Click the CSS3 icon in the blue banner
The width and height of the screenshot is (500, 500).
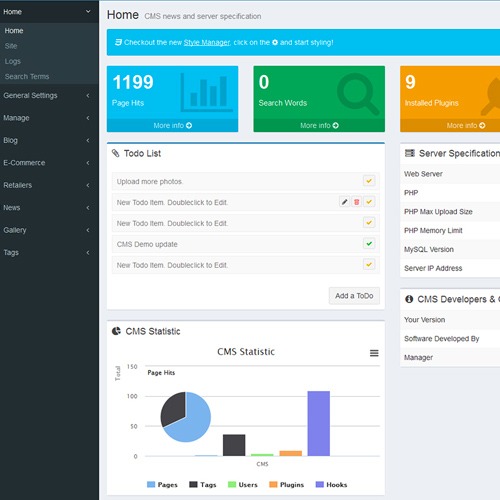tap(118, 42)
